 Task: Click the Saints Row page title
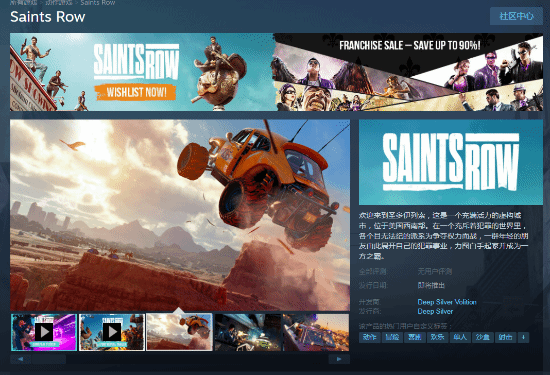[48, 17]
